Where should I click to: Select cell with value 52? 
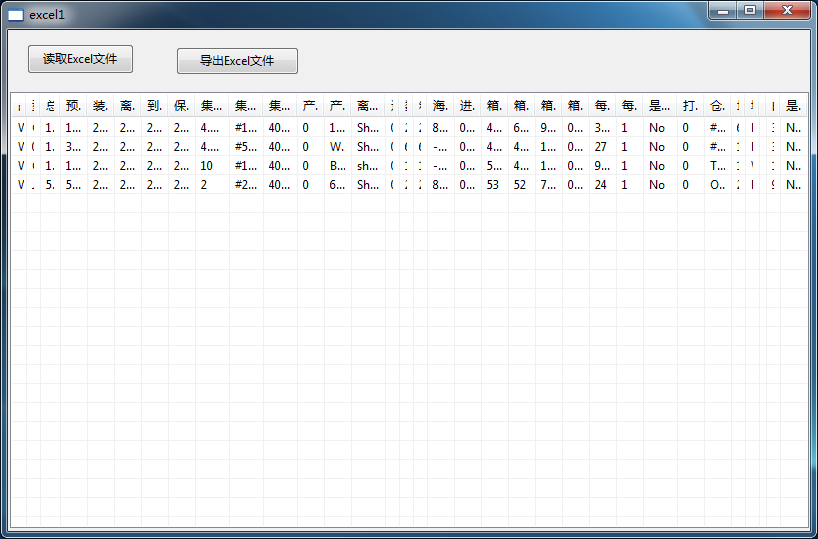522,185
